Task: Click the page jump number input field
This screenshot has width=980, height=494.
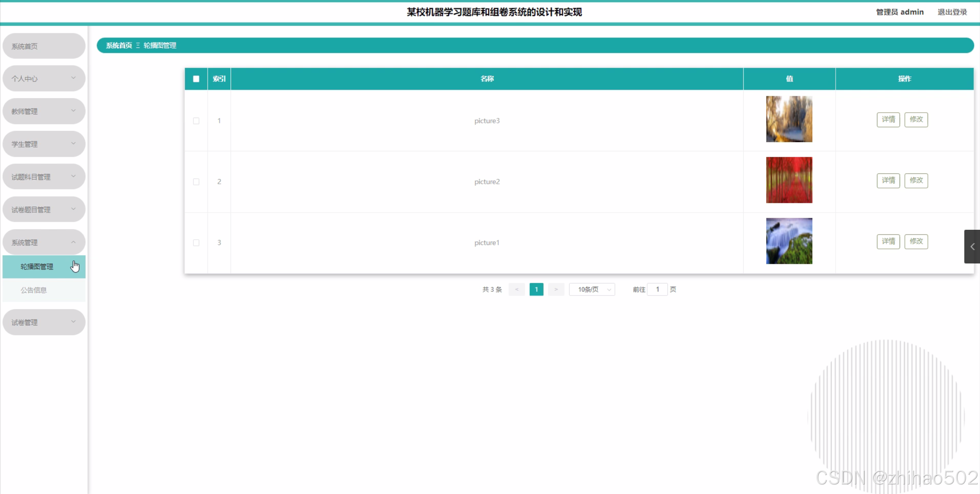Action: 657,290
